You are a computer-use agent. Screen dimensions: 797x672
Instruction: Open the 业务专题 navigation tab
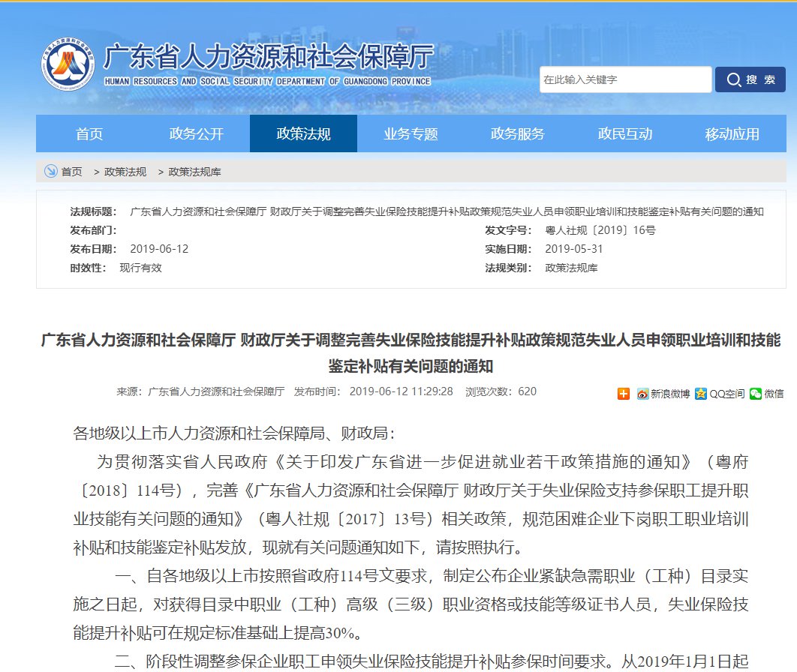411,134
